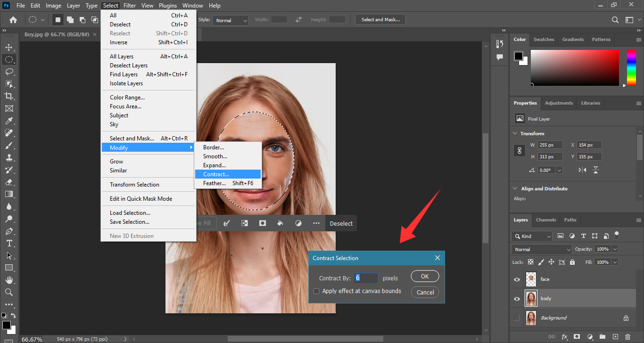Open the Opacity slider dropdown arrow
The width and height of the screenshot is (644, 343).
click(615, 249)
